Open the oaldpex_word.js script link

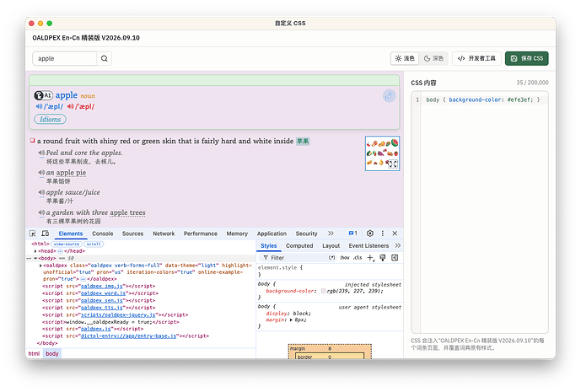pyautogui.click(x=103, y=293)
